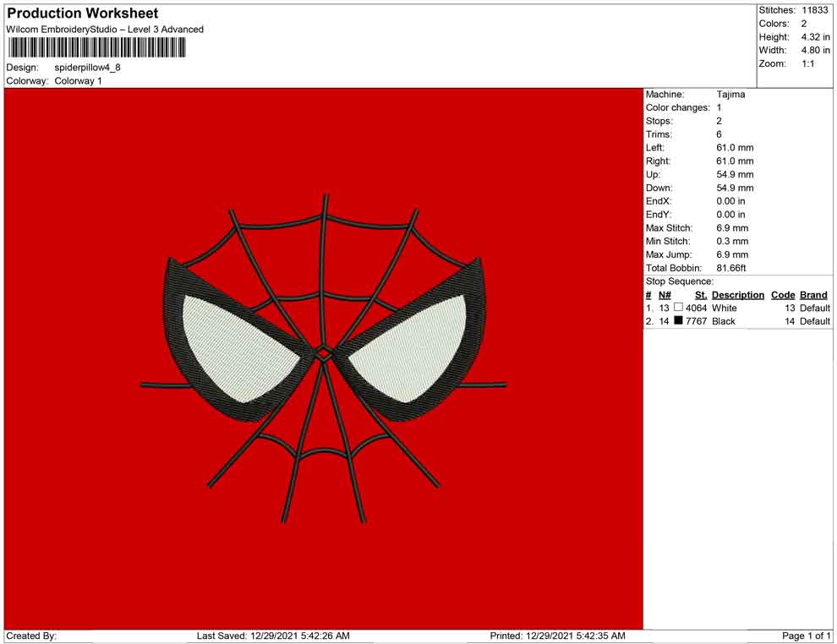Click the Colors value '2'
This screenshot has width=837, height=644.
pos(804,24)
